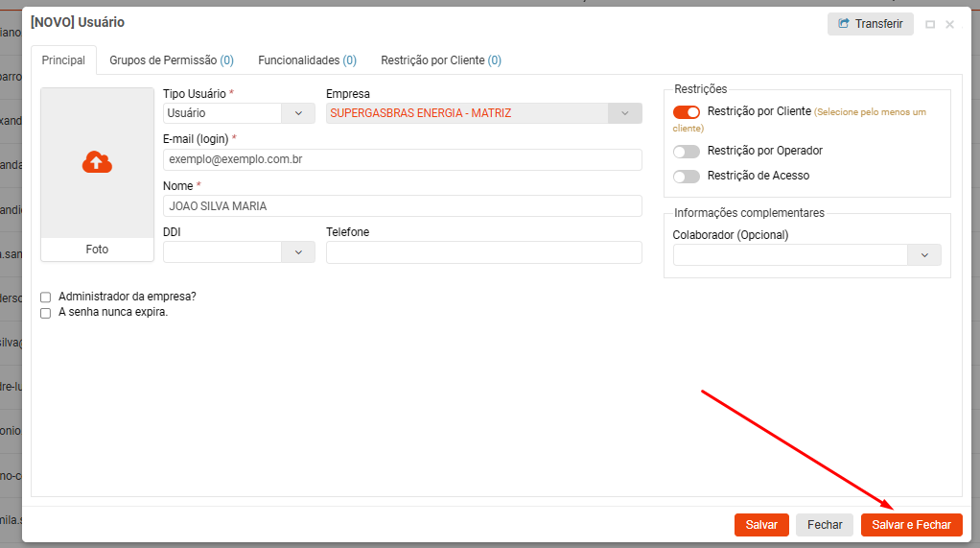Open the Funcionalidades tab
This screenshot has width=980, height=548.
[x=307, y=60]
